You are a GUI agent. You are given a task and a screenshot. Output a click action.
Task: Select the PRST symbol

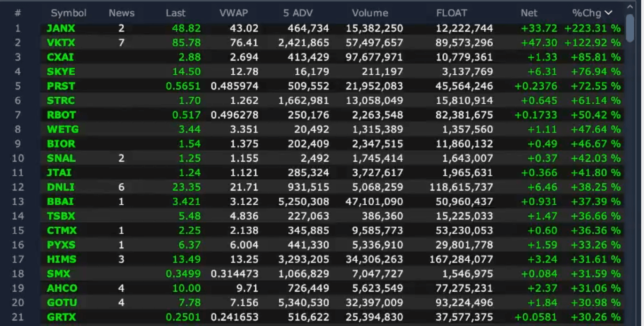61,86
